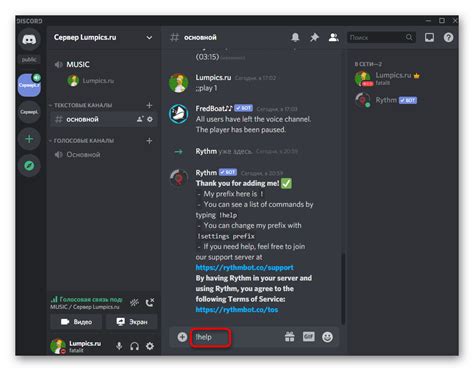Open notification settings bell icon

(x=295, y=38)
